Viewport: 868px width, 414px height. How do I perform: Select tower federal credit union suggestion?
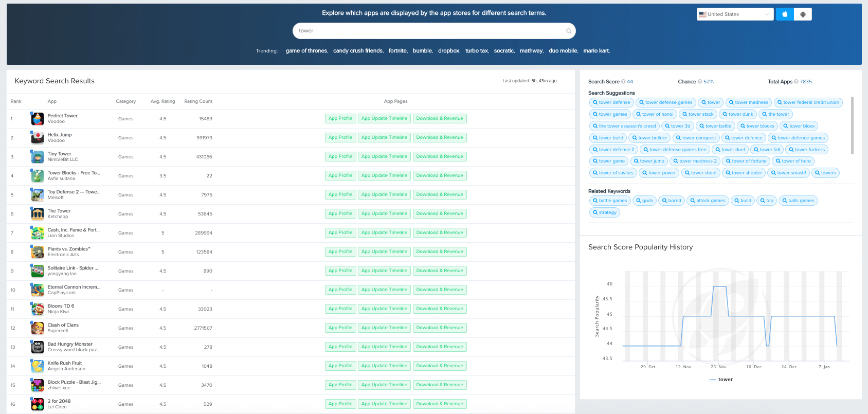tap(808, 102)
